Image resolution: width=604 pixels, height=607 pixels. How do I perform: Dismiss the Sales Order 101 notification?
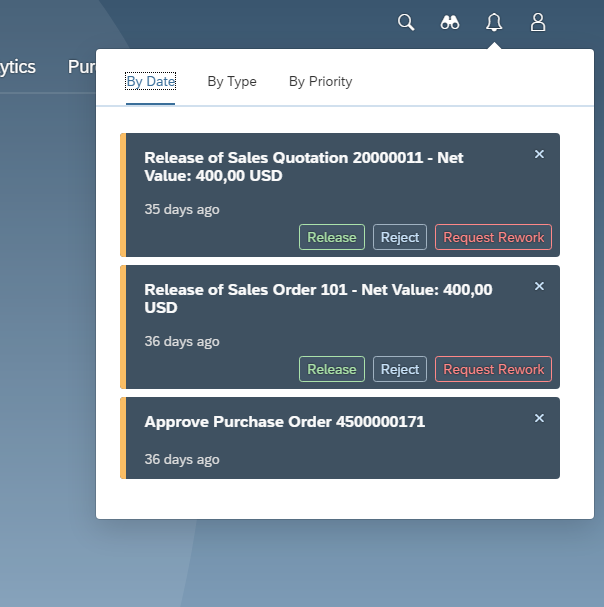[539, 286]
